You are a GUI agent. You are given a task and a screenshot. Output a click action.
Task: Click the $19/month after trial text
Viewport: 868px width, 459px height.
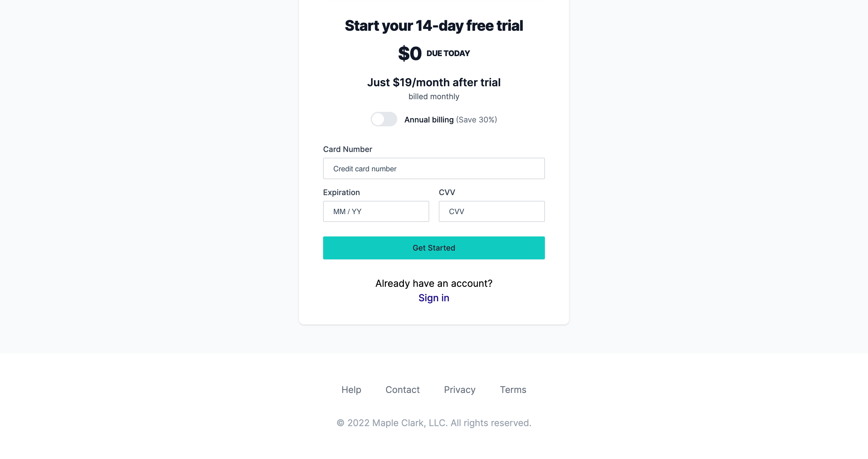pos(434,82)
